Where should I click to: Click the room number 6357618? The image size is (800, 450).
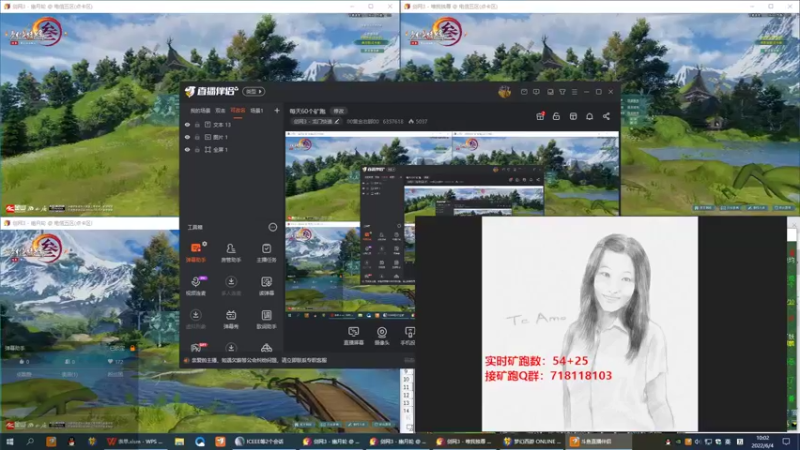click(x=393, y=121)
